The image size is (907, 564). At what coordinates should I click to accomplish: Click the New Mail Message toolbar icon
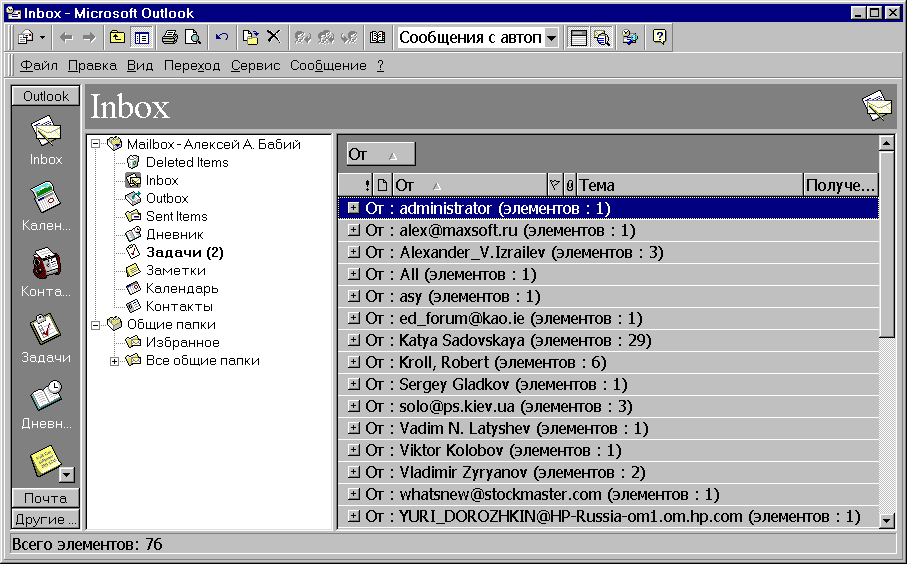(25, 38)
